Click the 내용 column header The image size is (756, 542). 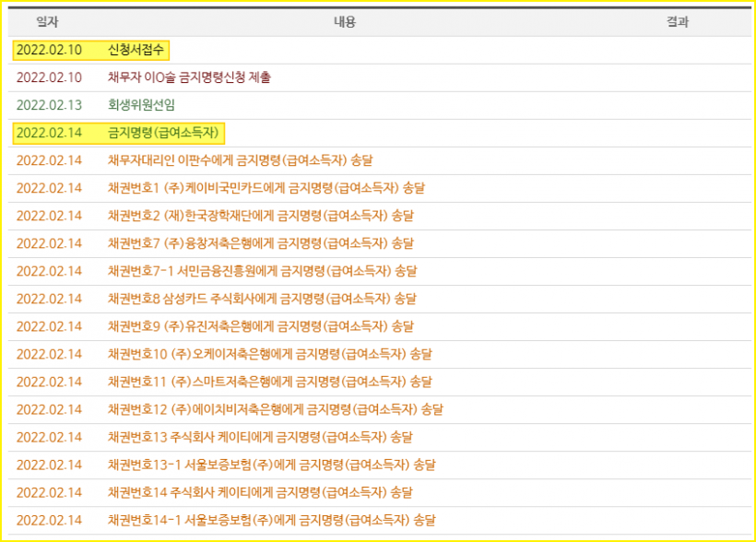click(x=345, y=22)
